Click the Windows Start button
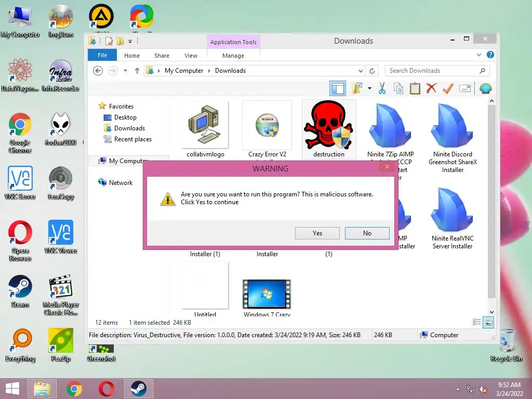This screenshot has width=532, height=399. point(12,389)
